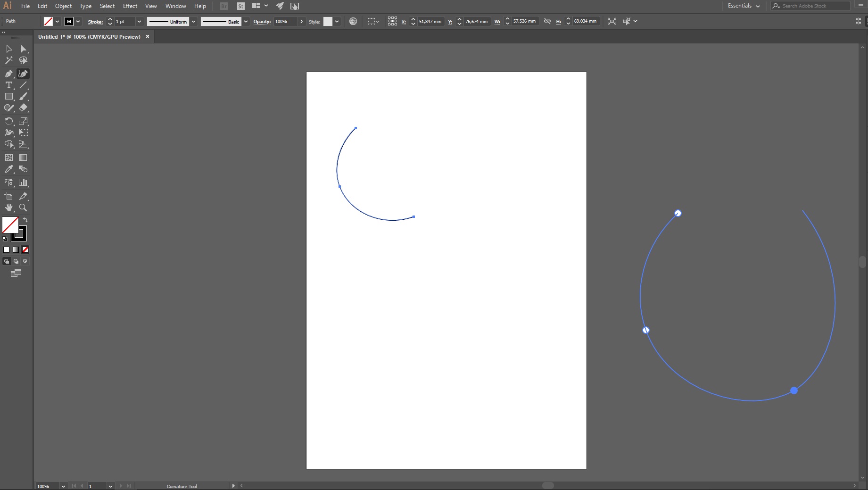Select the Direct Selection tool
Screen dimensions: 868x490
tap(23, 49)
